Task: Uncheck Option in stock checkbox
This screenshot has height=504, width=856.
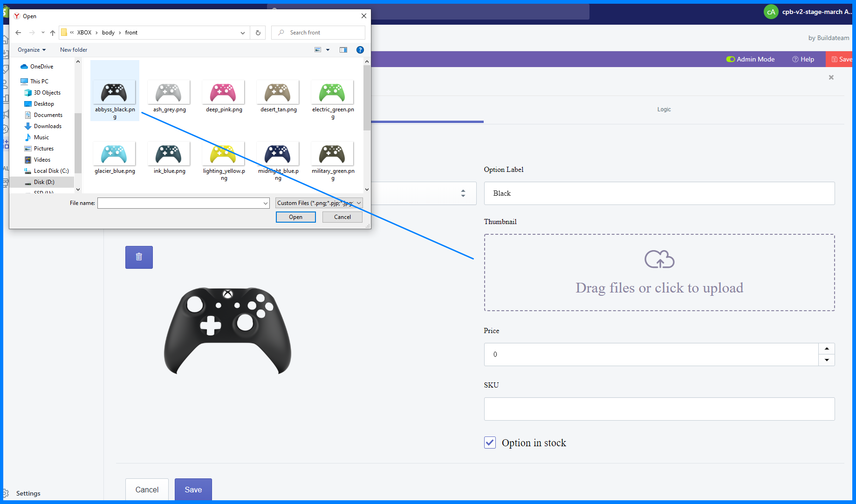Action: [490, 443]
